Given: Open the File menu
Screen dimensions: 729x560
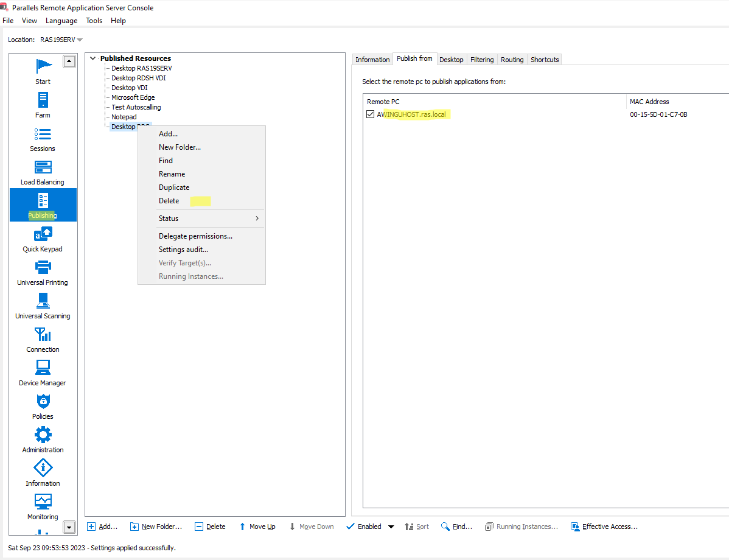Looking at the screenshot, I should coord(8,21).
